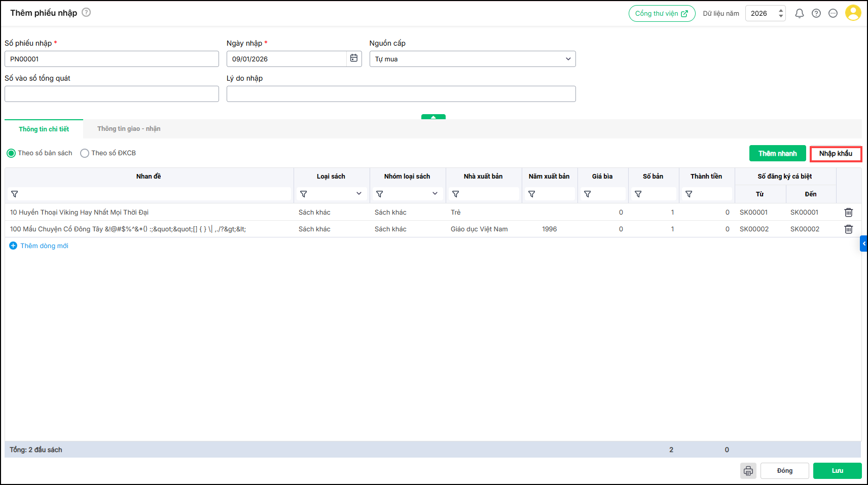Open the Nhóm loại sách filter dropdown

(435, 194)
